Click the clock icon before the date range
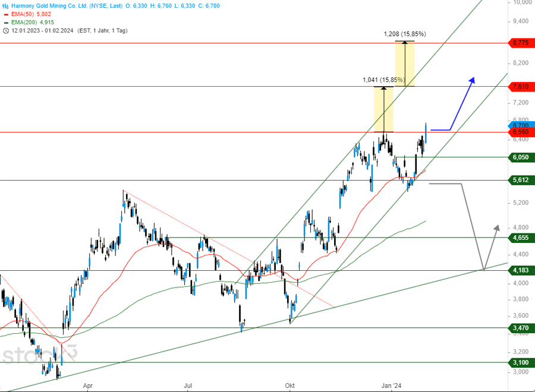 (6, 30)
